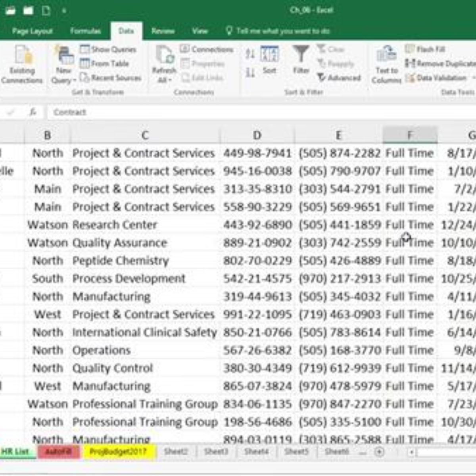Open the Formulas ribbon tab
This screenshot has width=476, height=476.
(85, 31)
